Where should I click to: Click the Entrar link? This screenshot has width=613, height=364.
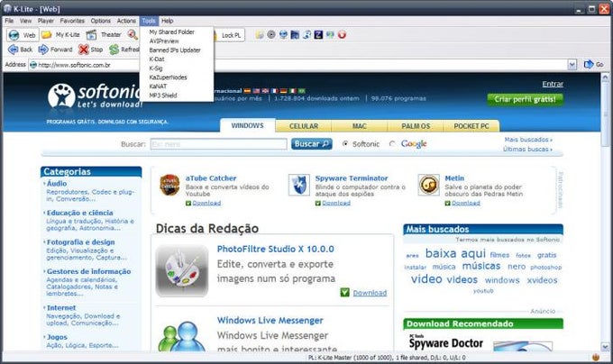coord(553,84)
